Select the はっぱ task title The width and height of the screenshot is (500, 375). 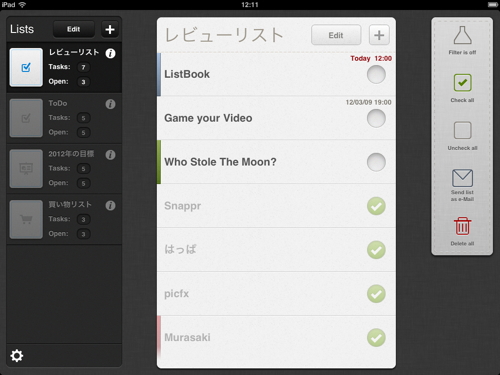180,250
